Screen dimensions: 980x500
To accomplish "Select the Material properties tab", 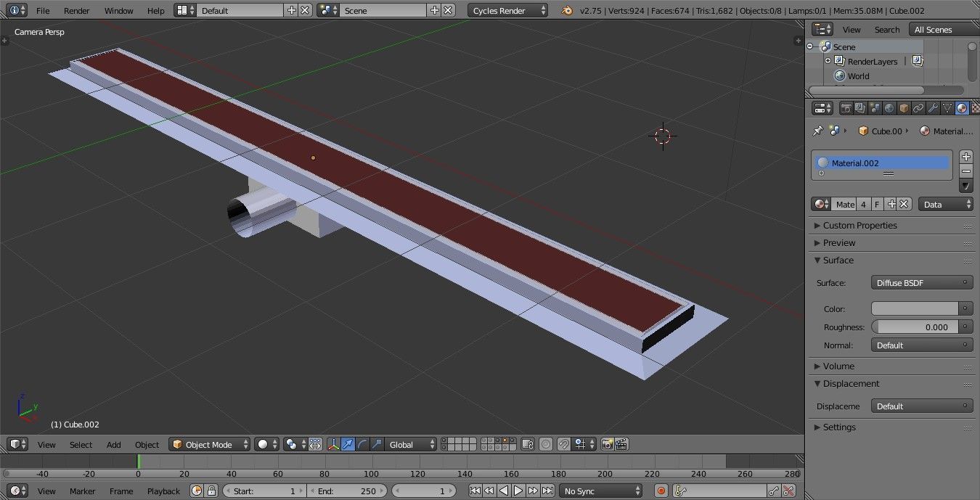I will pyautogui.click(x=962, y=108).
